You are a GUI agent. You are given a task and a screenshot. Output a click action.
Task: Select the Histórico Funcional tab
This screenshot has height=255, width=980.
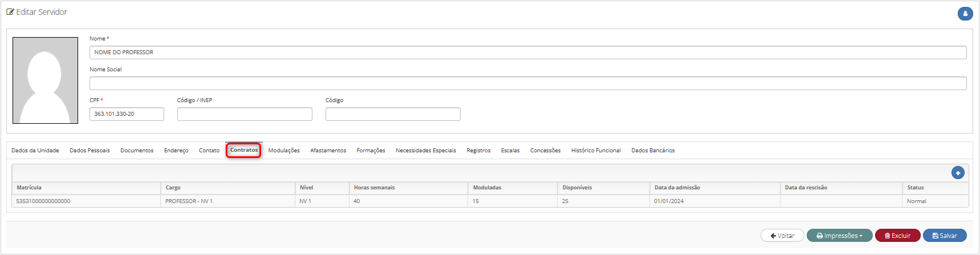[596, 151]
